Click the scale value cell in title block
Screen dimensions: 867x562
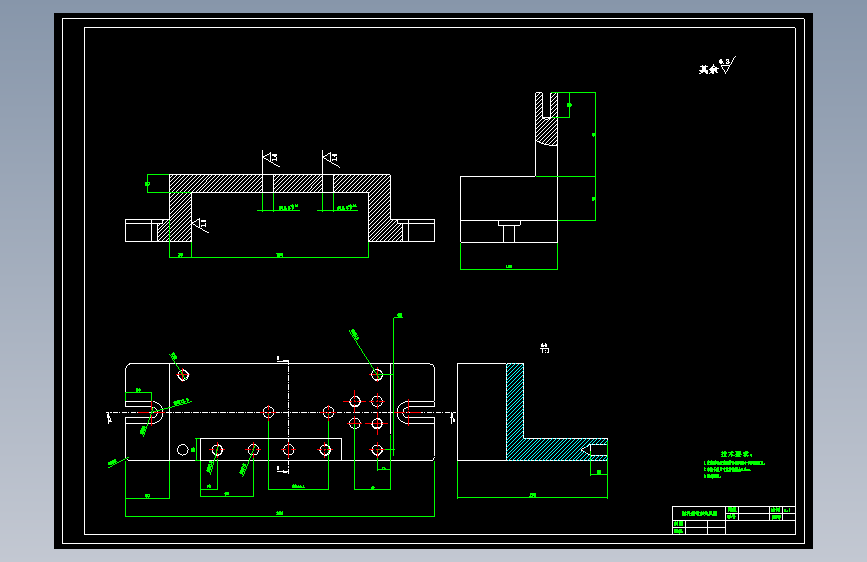(x=788, y=510)
